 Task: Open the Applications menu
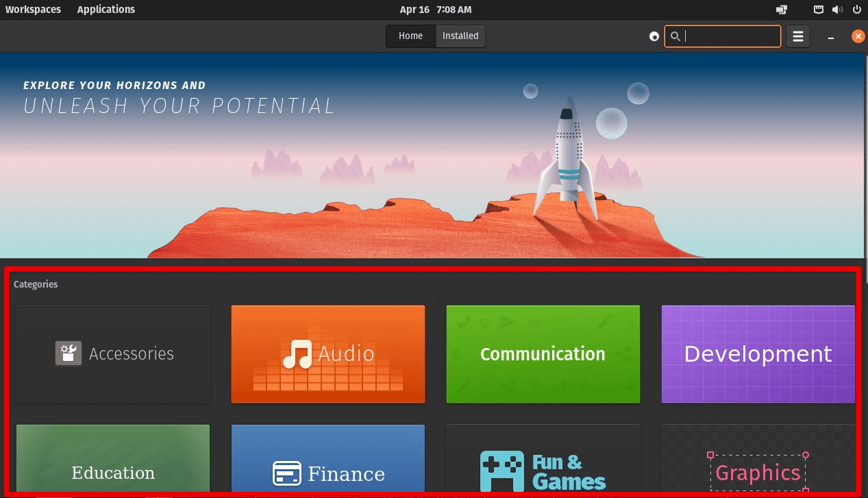click(x=106, y=10)
